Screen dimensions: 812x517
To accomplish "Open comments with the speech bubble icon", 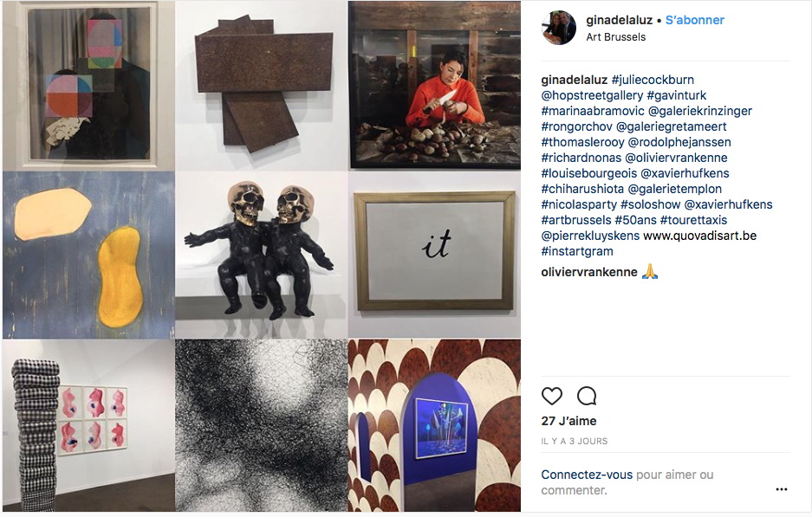I will [x=587, y=396].
